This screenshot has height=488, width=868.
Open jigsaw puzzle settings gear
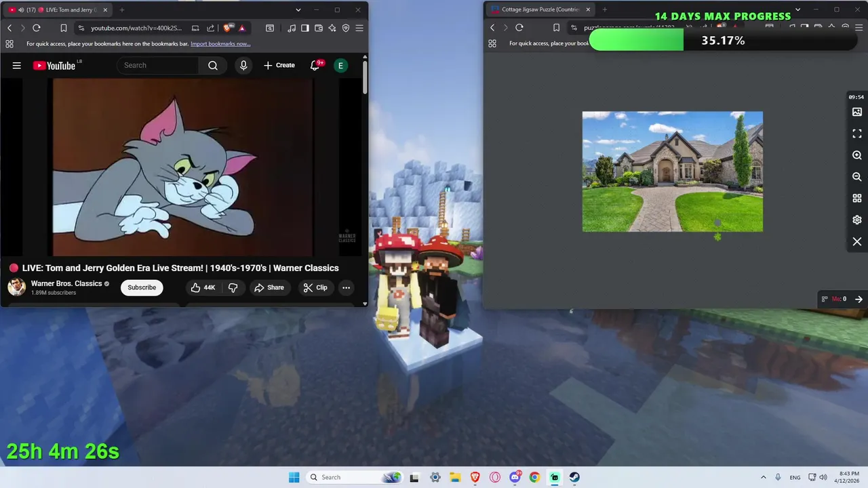pos(857,220)
